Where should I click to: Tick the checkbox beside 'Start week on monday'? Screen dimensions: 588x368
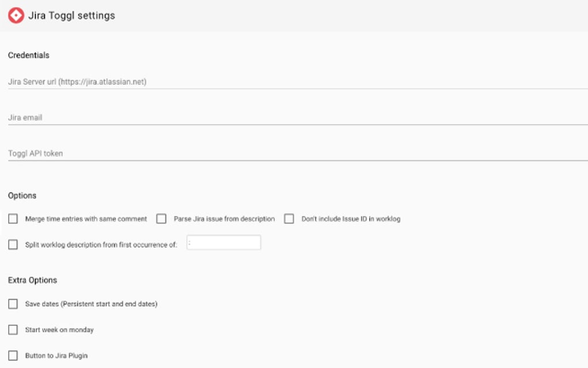tap(13, 330)
